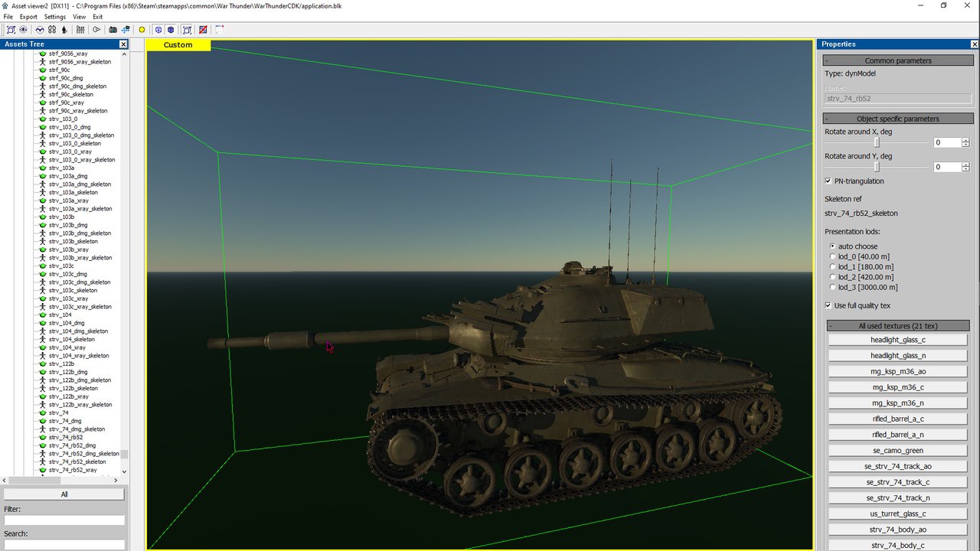980x551 pixels.
Task: Open the View menu
Action: coord(80,17)
